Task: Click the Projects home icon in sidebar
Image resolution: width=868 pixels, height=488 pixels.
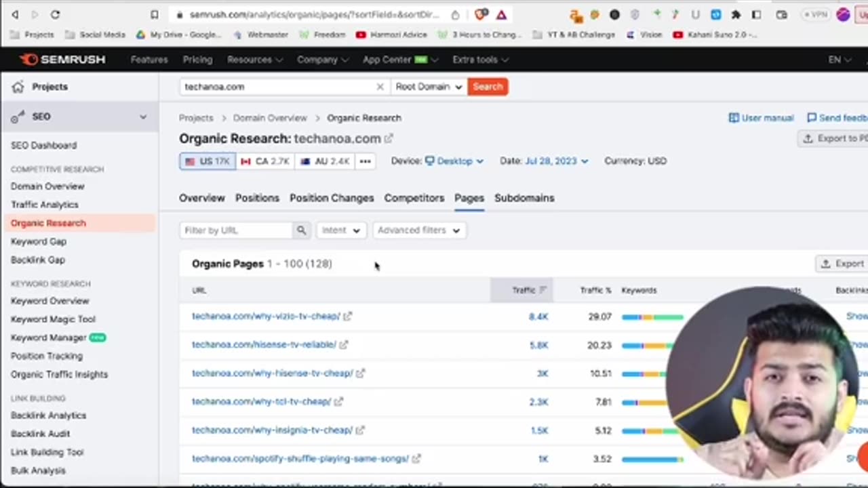Action: click(18, 87)
